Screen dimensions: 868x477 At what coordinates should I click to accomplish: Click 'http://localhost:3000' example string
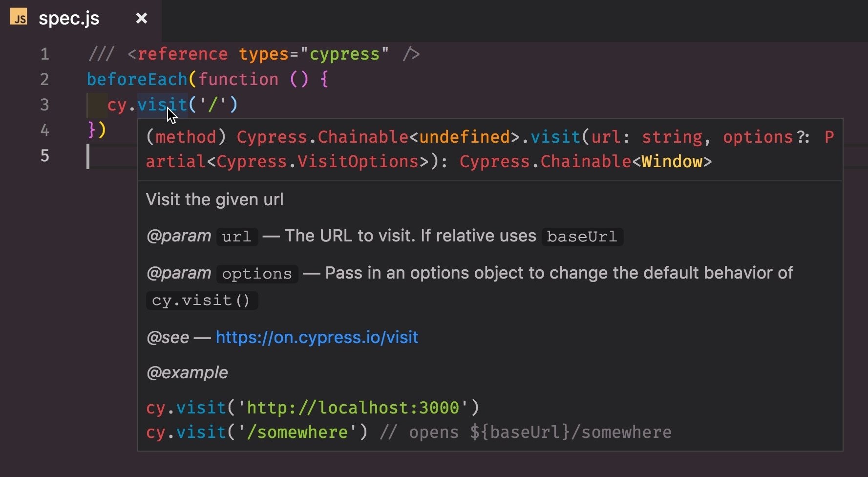[x=353, y=408]
